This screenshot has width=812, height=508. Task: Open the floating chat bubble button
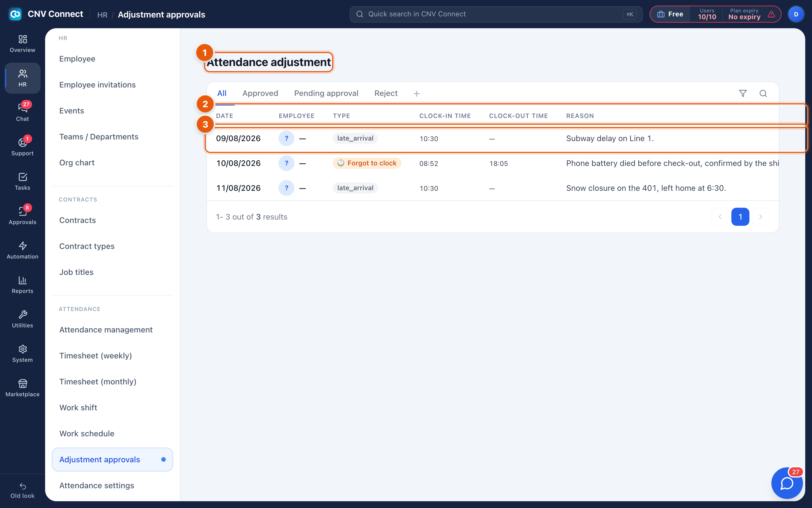[x=787, y=483]
